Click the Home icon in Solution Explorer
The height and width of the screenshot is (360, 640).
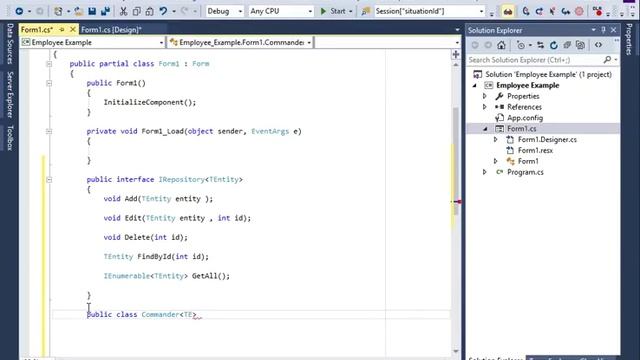[501, 45]
